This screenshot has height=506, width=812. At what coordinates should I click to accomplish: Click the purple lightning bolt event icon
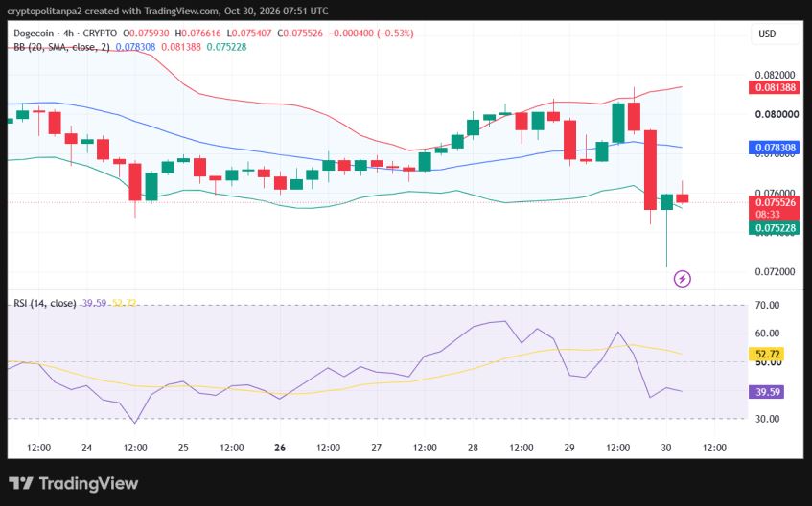(x=682, y=279)
